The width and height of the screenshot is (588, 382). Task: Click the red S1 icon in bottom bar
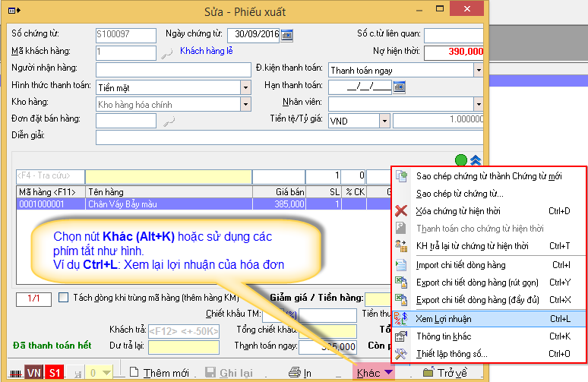coord(55,373)
